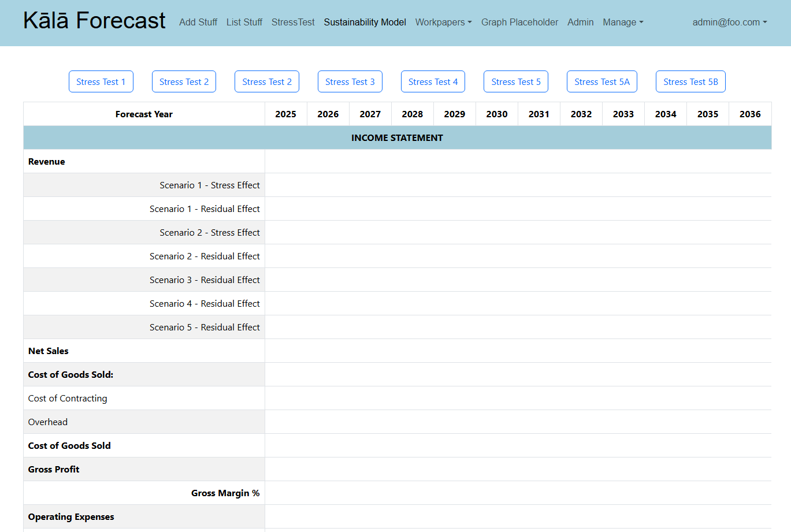Image resolution: width=791 pixels, height=532 pixels.
Task: Click the Kālā Forecast brand logo link
Action: 94,21
